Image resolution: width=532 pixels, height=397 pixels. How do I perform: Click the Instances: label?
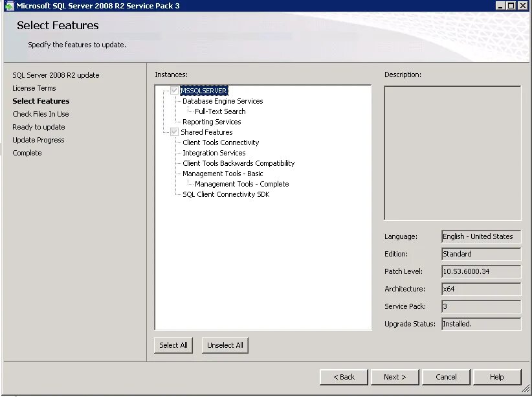(171, 74)
